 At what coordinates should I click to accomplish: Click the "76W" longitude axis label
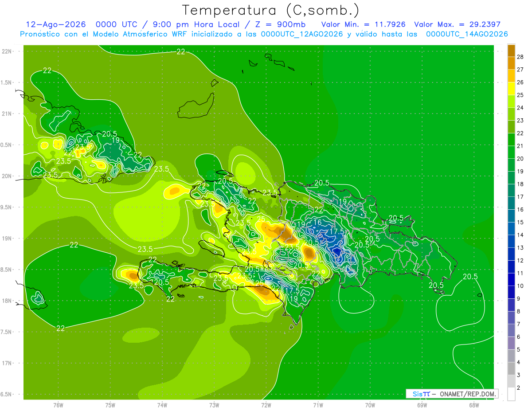[x=58, y=405]
